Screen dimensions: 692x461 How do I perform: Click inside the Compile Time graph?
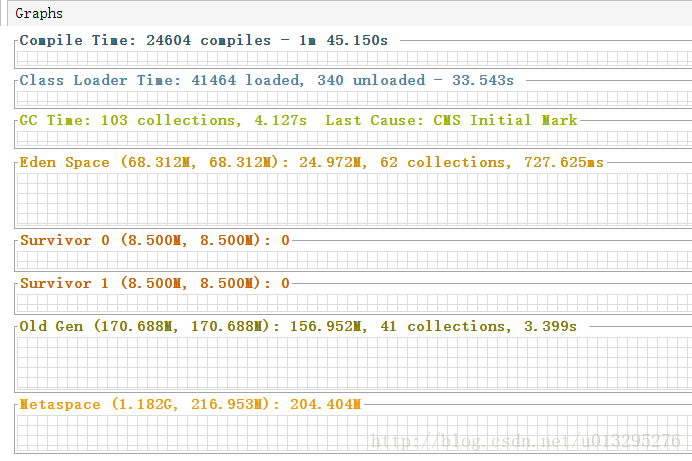point(354,59)
